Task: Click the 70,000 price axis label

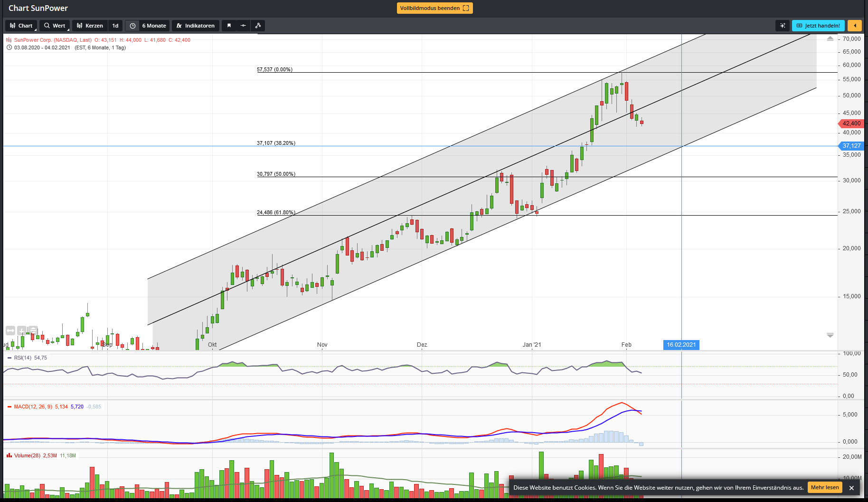Action: coord(852,39)
